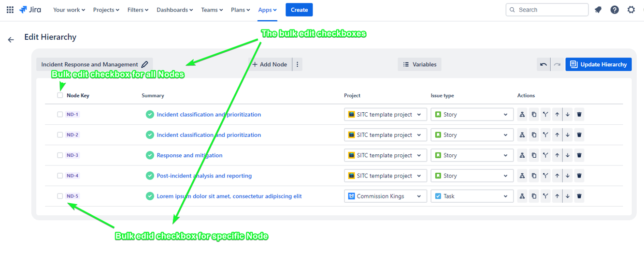Open the Add Node more options menu
This screenshot has width=644, height=254.
pos(298,64)
